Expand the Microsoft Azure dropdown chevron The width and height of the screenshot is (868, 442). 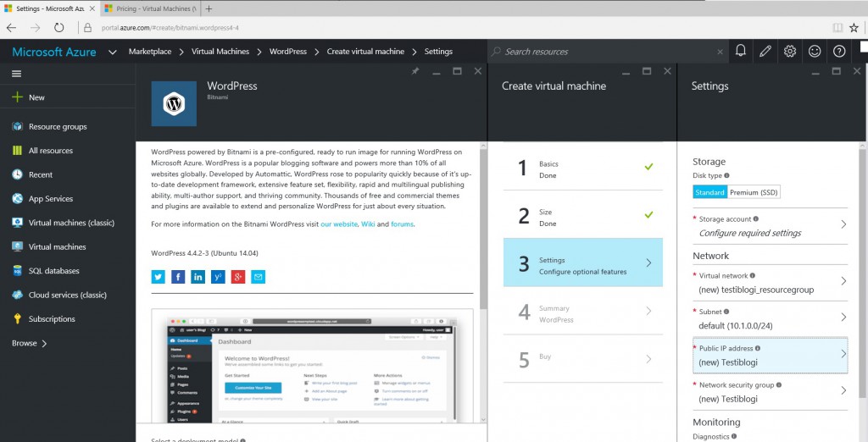pos(113,52)
